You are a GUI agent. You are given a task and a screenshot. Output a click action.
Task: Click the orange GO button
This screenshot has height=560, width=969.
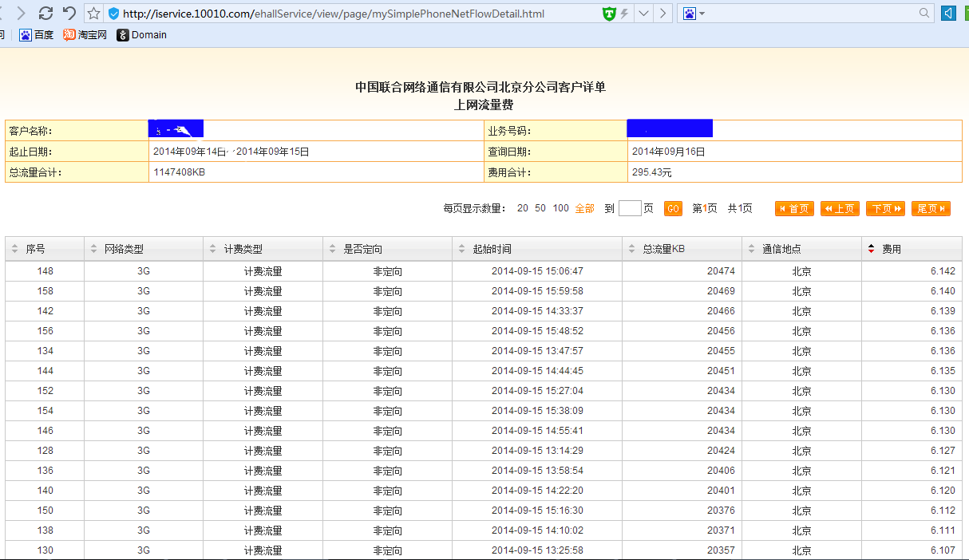[673, 209]
